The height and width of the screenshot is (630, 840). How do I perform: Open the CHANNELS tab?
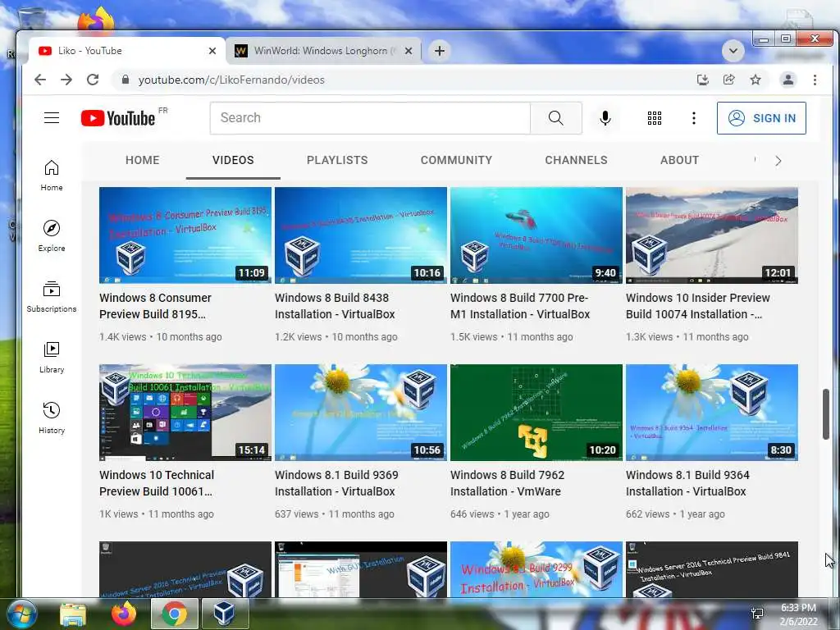576,160
